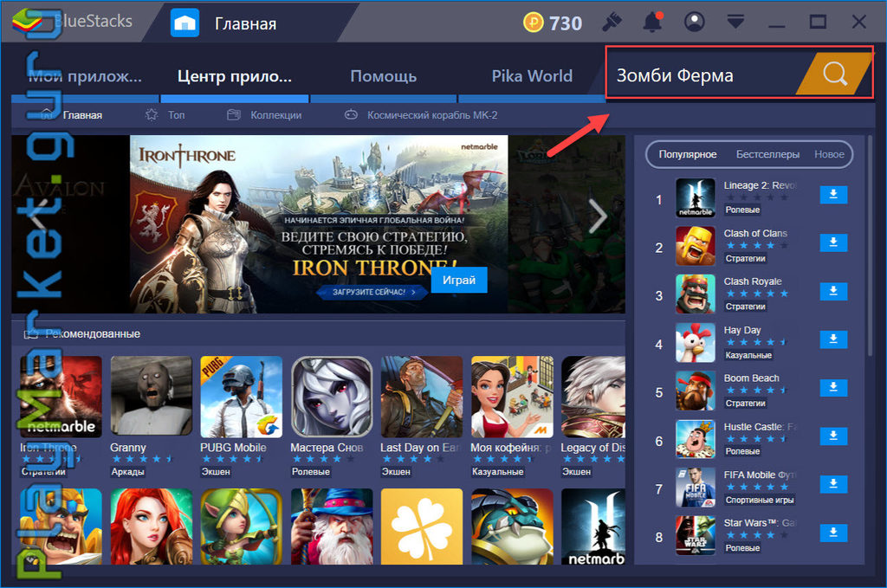The image size is (887, 588).
Task: Open the notifications bell icon
Action: coord(653,22)
